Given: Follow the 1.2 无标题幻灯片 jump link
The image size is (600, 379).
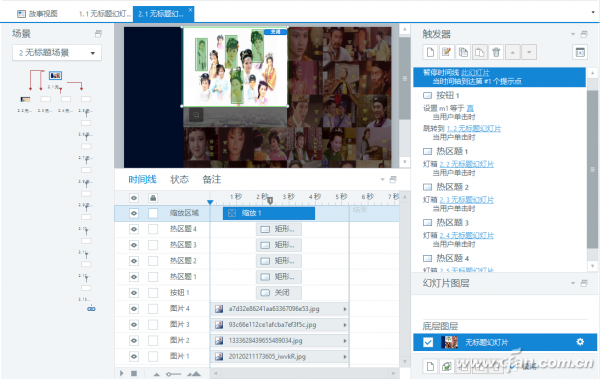Looking at the screenshot, I should (x=474, y=129).
